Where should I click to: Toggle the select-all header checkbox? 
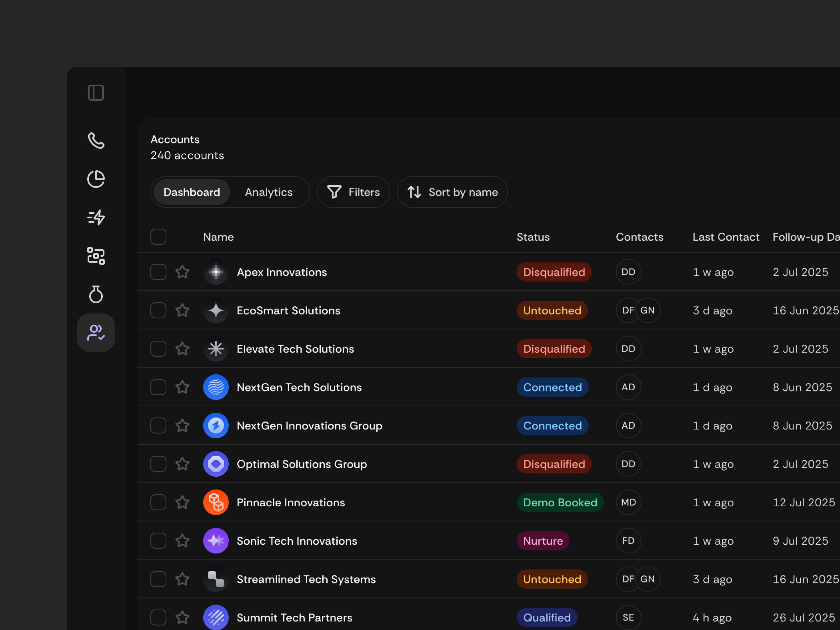coord(158,237)
